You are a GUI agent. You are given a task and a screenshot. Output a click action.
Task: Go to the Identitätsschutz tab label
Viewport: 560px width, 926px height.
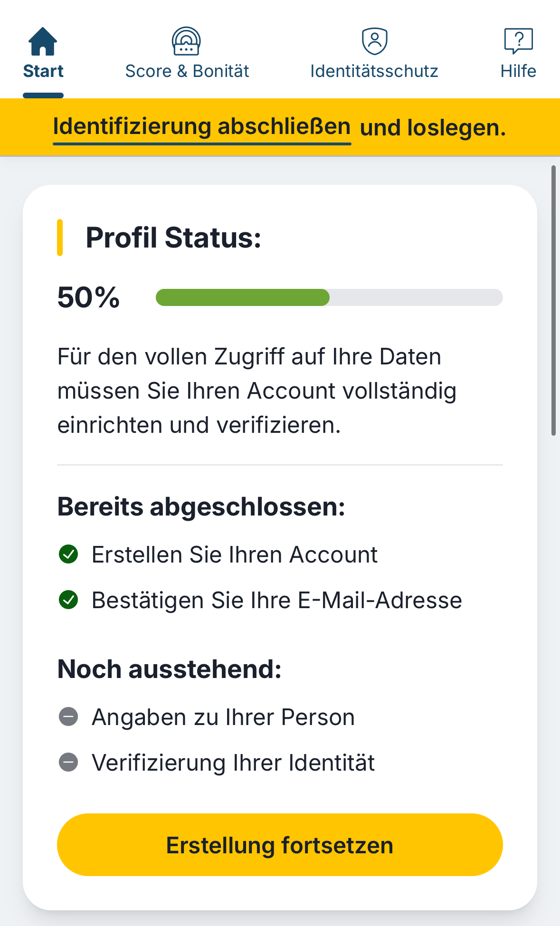tap(374, 71)
